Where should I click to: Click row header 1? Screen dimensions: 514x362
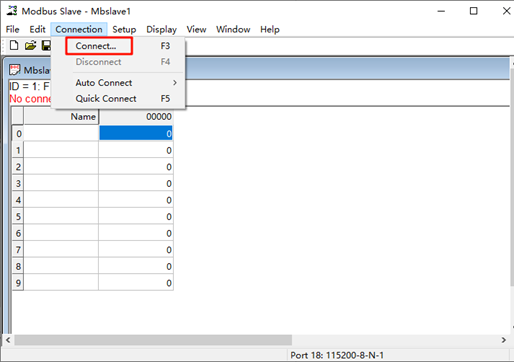coord(18,150)
